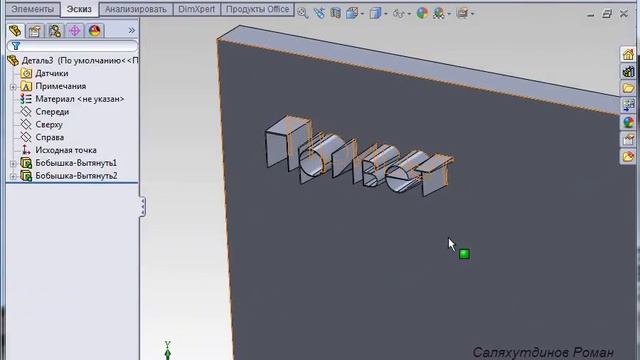Show more manager tabs with chevron
The image size is (640, 360).
point(131,30)
